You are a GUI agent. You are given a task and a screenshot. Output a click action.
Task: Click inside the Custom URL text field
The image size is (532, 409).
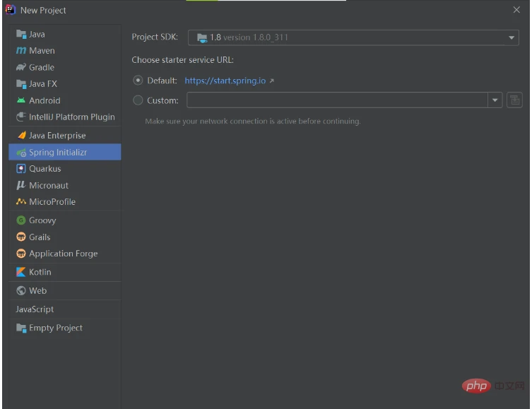[x=336, y=100]
